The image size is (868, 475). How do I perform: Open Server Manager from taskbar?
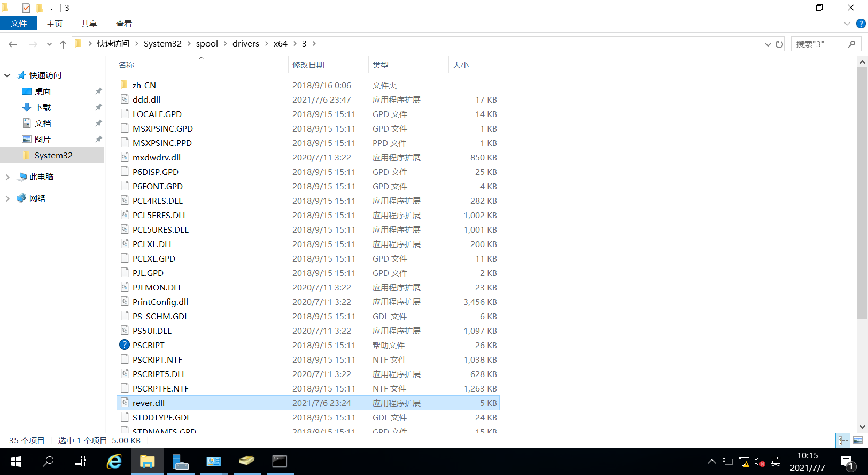pyautogui.click(x=180, y=462)
